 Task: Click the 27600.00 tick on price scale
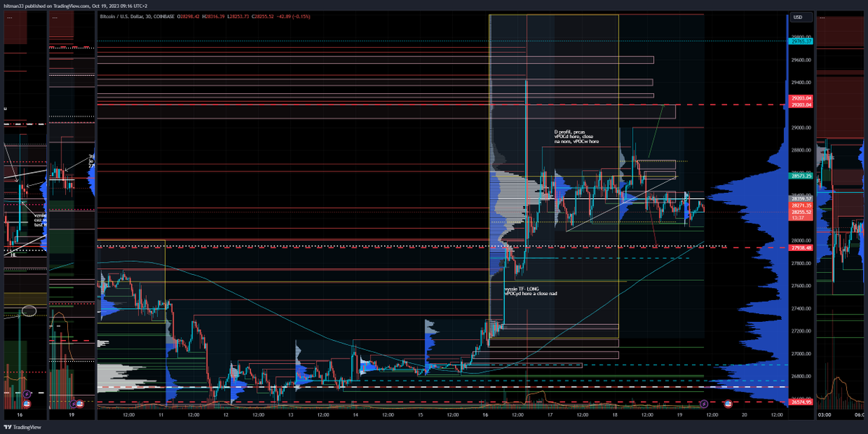click(x=801, y=286)
